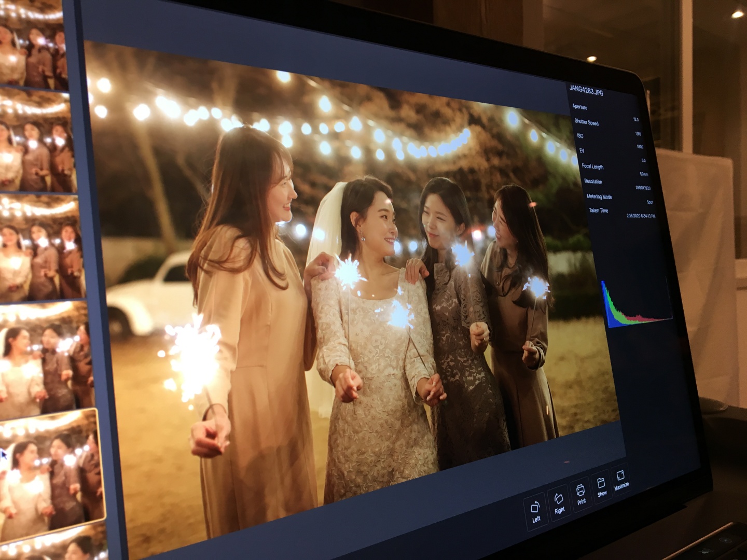Click the metering mode value Spot
747x560 pixels.
[x=649, y=202]
